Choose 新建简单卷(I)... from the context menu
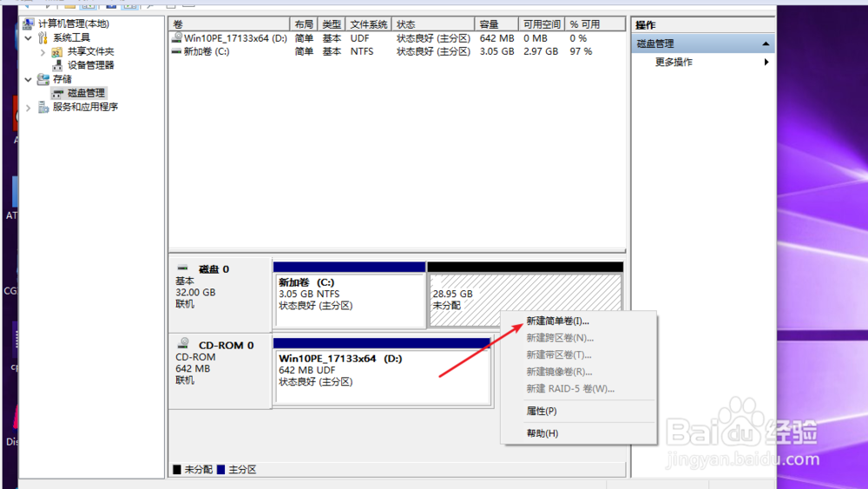The width and height of the screenshot is (868, 489). pos(557,321)
